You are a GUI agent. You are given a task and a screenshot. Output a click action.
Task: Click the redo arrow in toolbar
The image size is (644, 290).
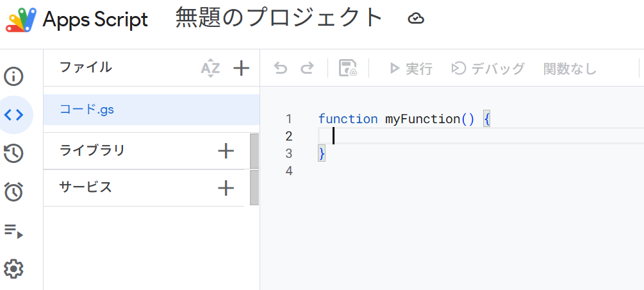[308, 69]
